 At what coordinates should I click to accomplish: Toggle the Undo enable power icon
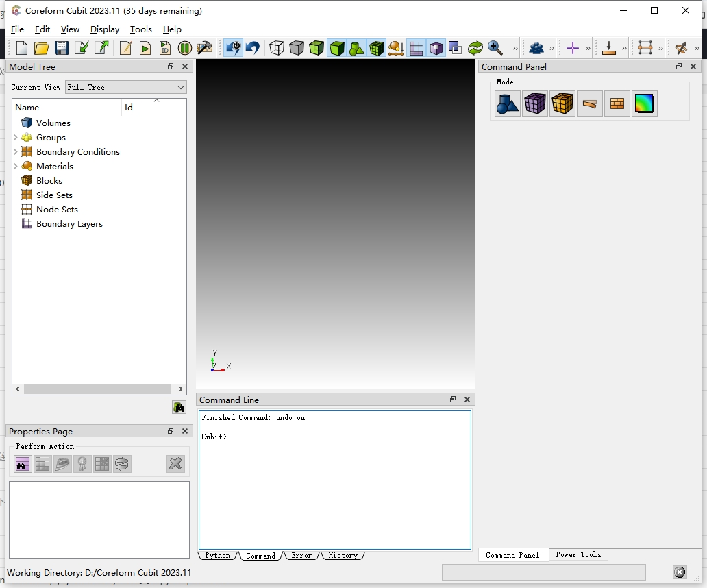click(234, 48)
